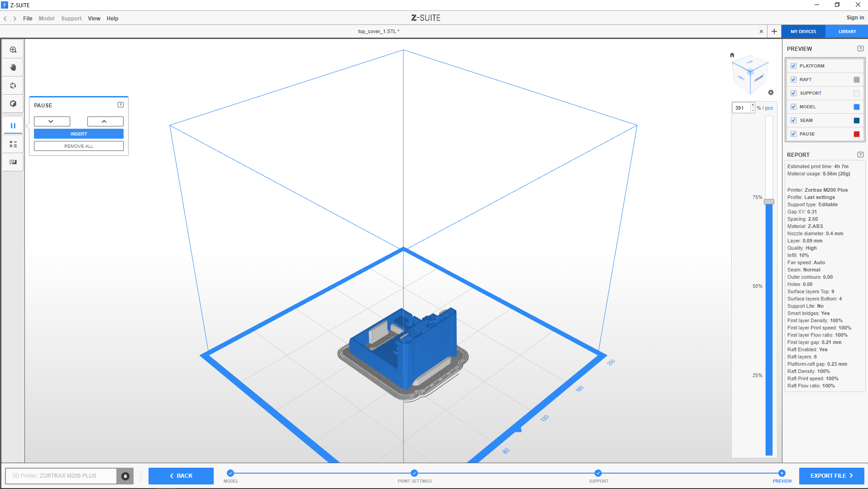Select the top_cover_1.STL file tab

[x=379, y=31]
